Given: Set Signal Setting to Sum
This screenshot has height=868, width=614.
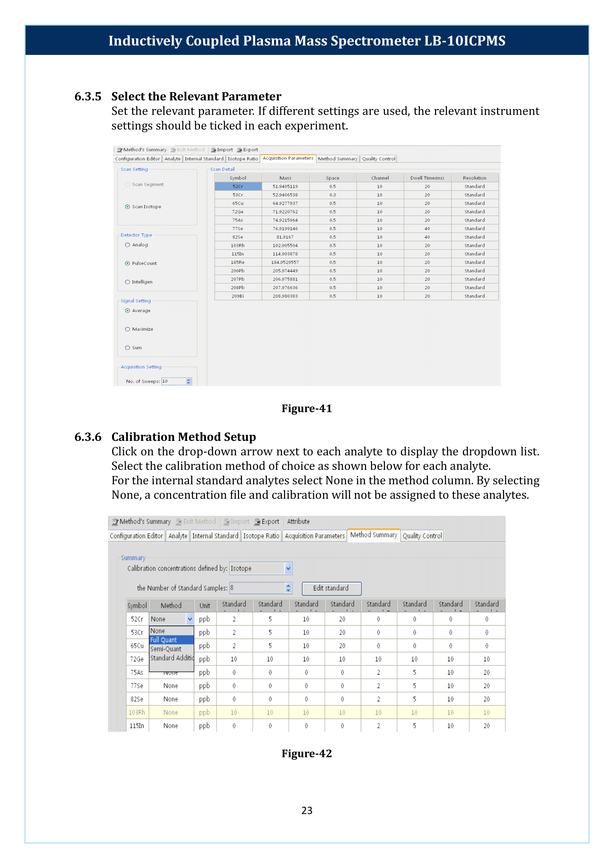Looking at the screenshot, I should coord(127,348).
